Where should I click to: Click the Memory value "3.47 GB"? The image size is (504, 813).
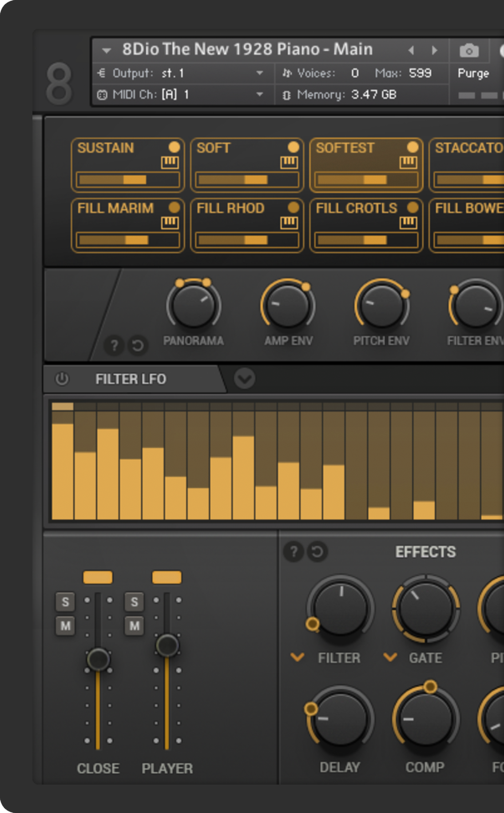[373, 94]
